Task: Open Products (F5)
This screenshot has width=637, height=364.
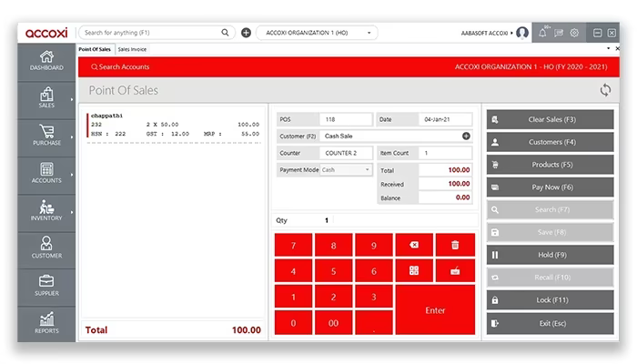Action: click(x=550, y=165)
